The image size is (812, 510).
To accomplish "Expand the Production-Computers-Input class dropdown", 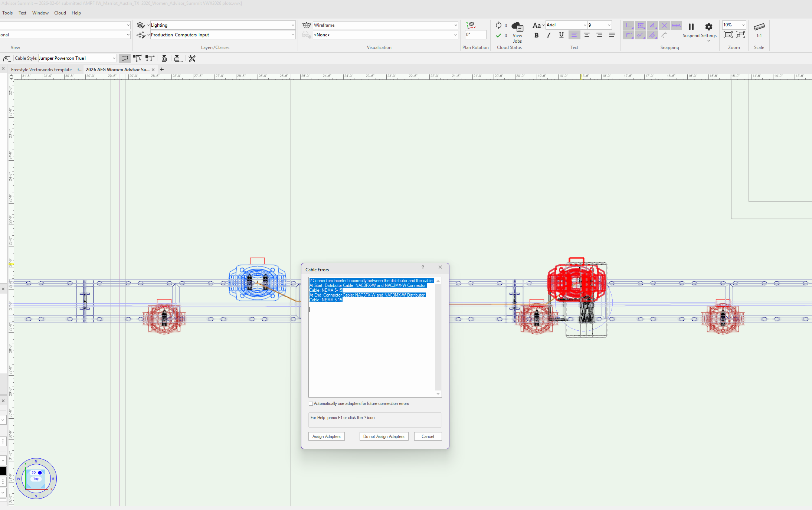I will (x=222, y=35).
